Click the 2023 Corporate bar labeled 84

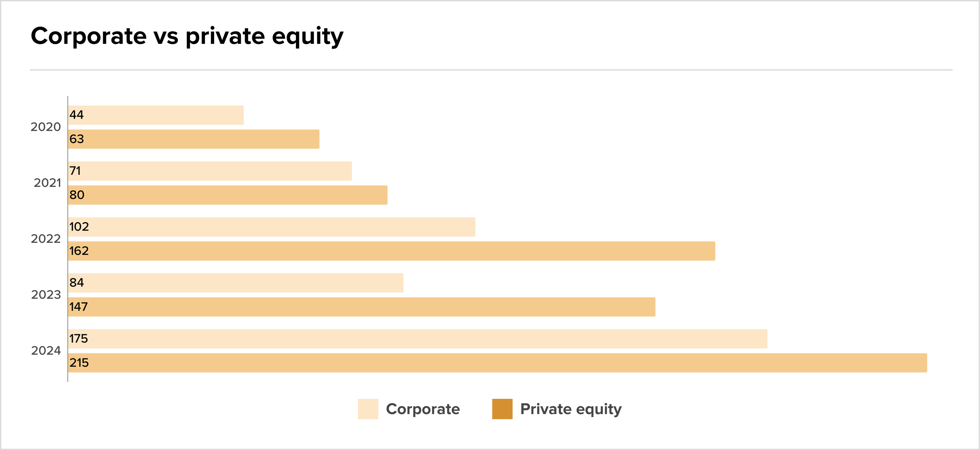coord(236,283)
